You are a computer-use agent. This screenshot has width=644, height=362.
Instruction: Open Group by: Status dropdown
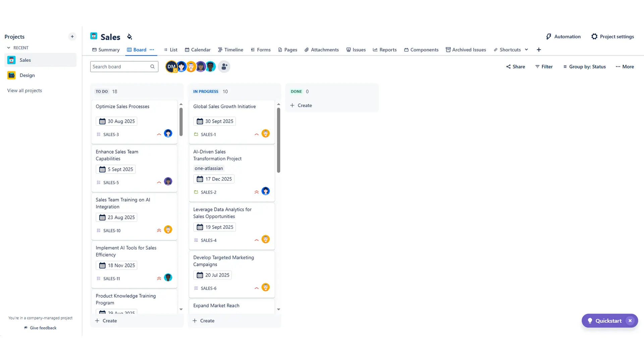click(584, 67)
